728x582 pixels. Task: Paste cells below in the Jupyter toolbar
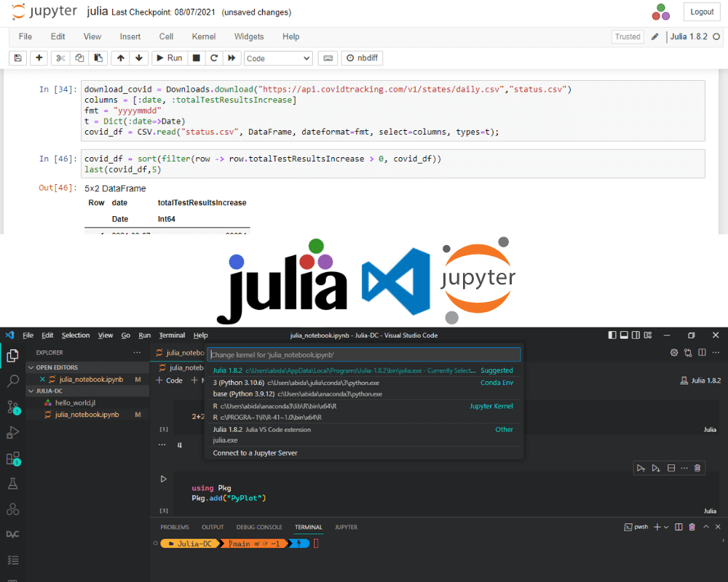click(98, 58)
